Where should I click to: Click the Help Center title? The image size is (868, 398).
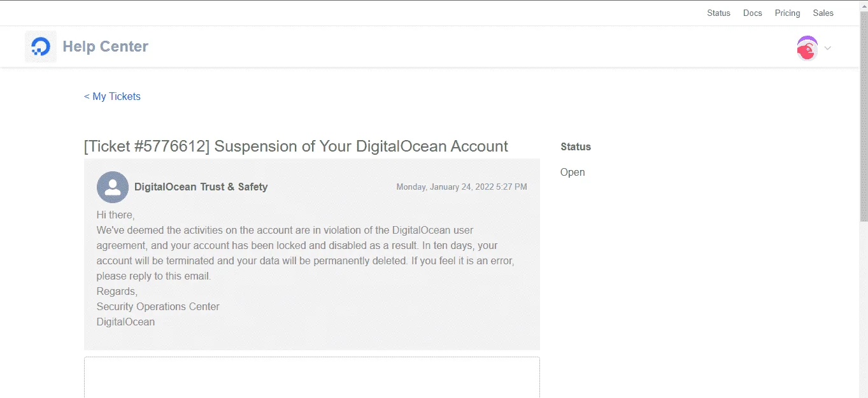click(105, 46)
